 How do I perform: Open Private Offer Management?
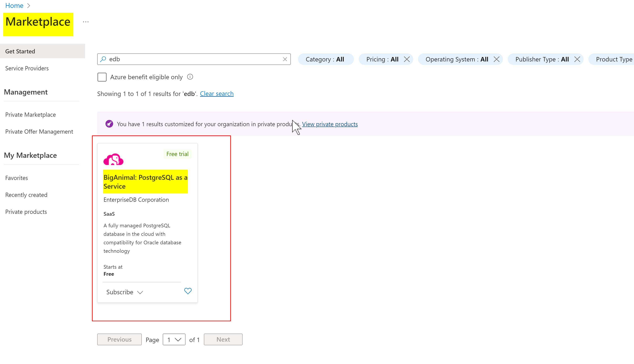pyautogui.click(x=39, y=131)
